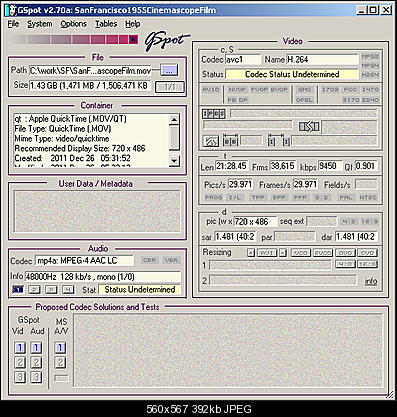Click GSpot Vid test button 1

[20, 348]
